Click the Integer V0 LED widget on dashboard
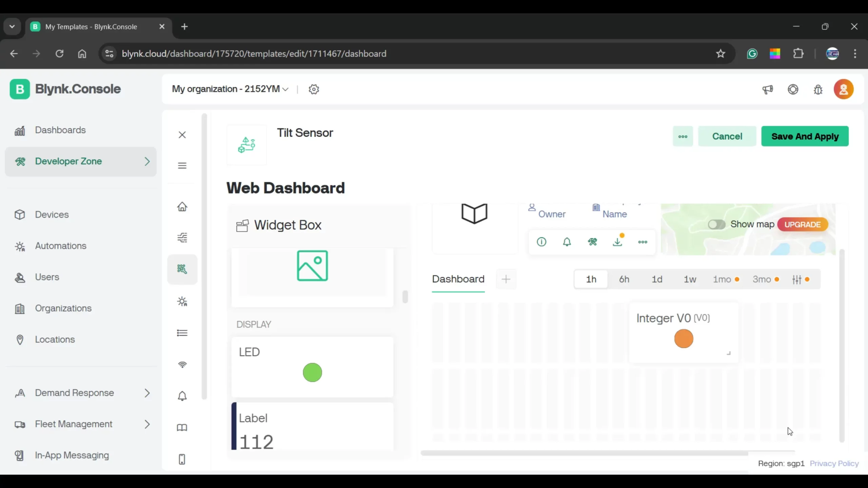 (684, 333)
